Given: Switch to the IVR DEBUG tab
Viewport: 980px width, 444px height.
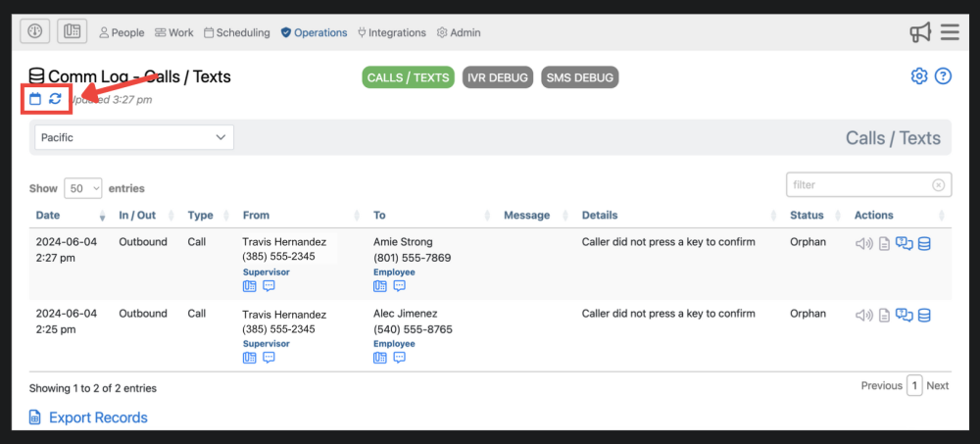Looking at the screenshot, I should 498,78.
